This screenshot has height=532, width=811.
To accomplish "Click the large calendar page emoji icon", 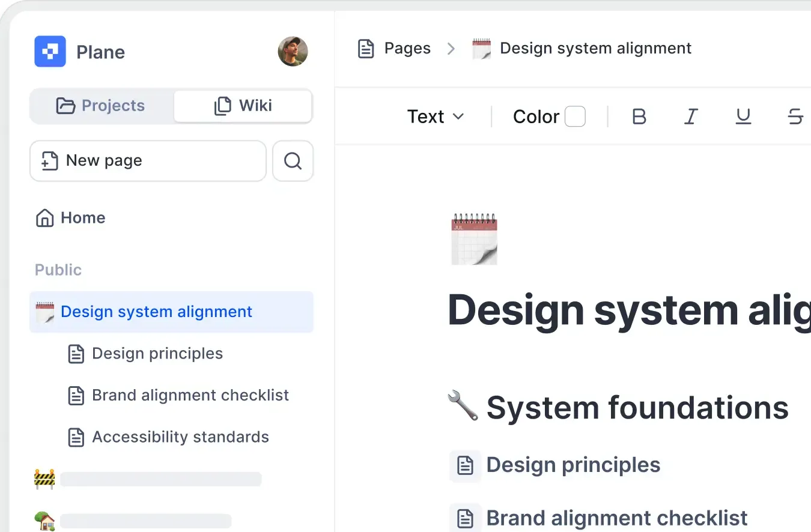I will [474, 239].
